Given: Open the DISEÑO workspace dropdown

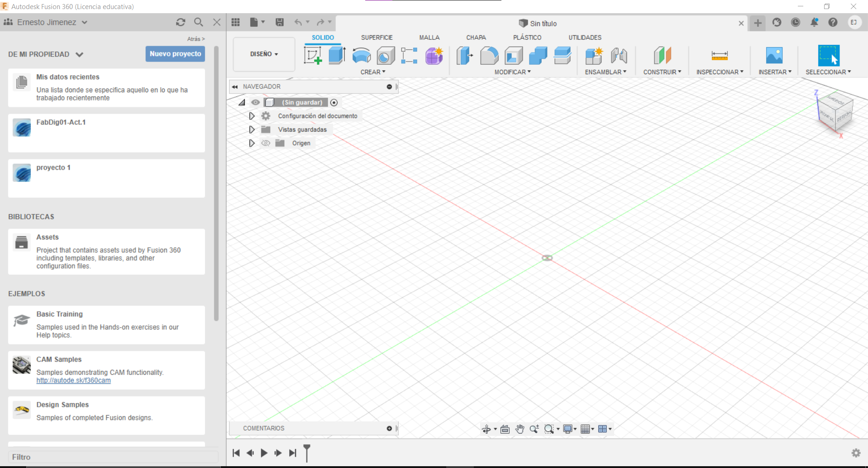Looking at the screenshot, I should pyautogui.click(x=264, y=54).
